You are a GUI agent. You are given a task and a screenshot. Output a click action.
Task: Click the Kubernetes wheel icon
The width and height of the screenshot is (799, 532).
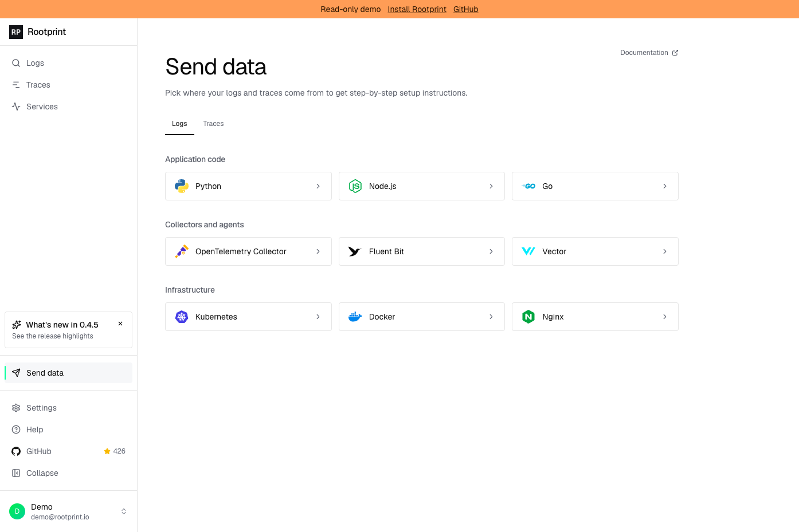(x=182, y=317)
